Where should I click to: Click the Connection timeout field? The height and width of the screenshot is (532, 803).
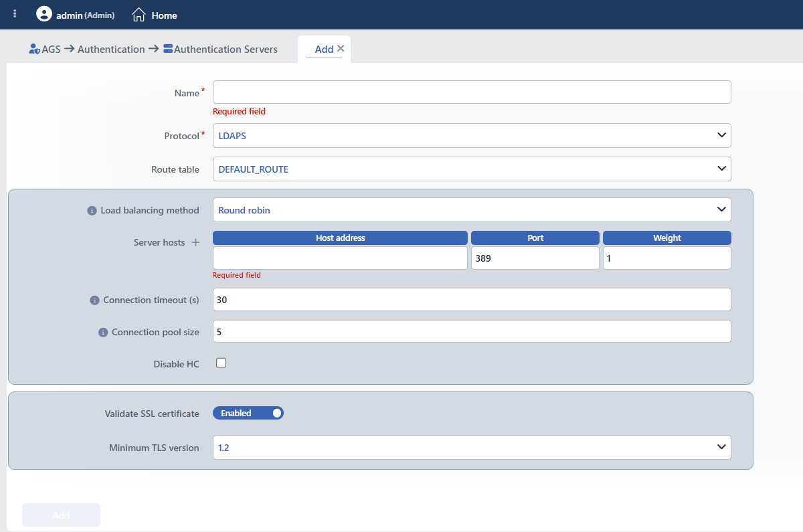coord(472,300)
